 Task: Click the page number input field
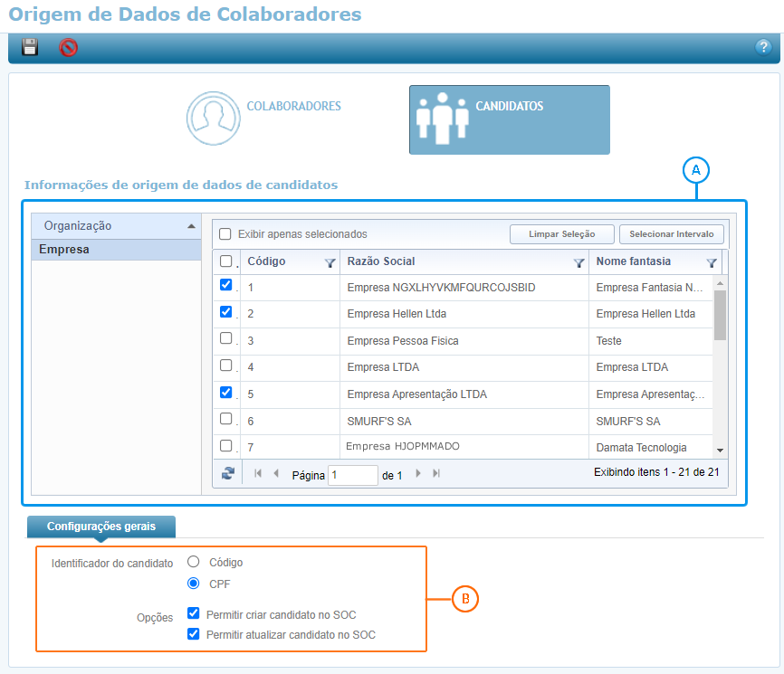click(x=352, y=475)
